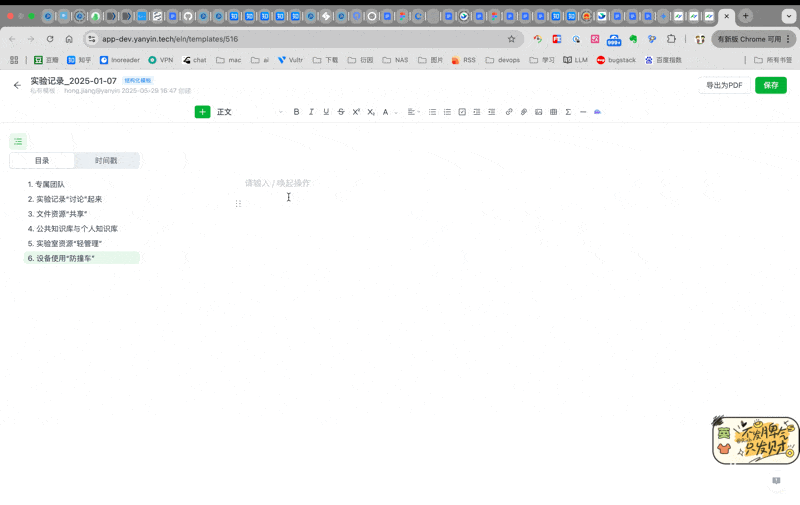800x505 pixels.
Task: Click the editor placeholder 请输入 / 唤起操作
Action: [x=278, y=183]
